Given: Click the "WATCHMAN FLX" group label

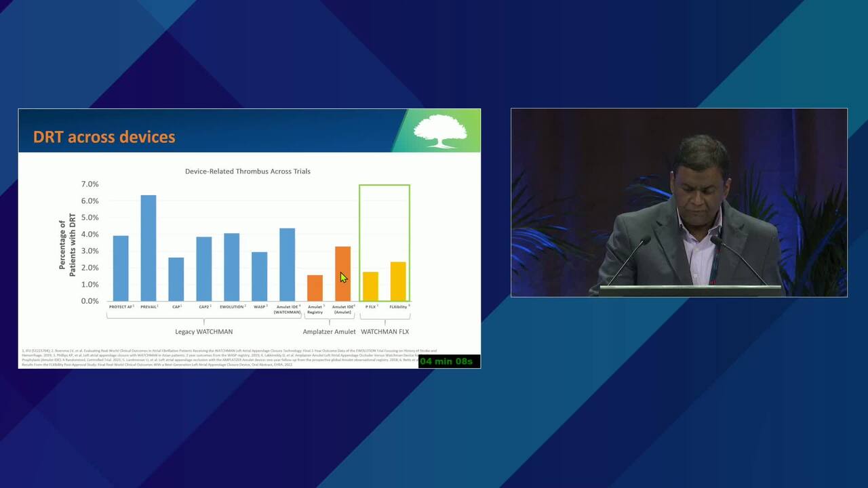Looking at the screenshot, I should click(x=384, y=331).
